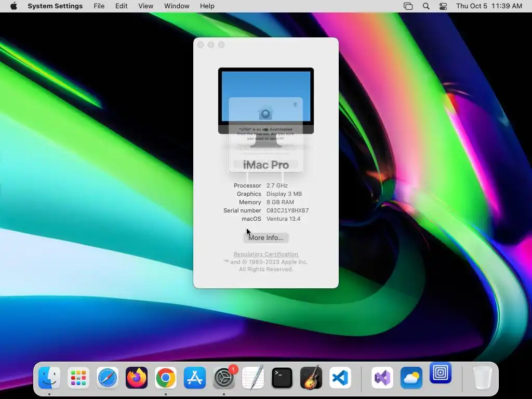Click the Ventura 13.4 macOS value
Image resolution: width=532 pixels, height=399 pixels.
tap(283, 219)
